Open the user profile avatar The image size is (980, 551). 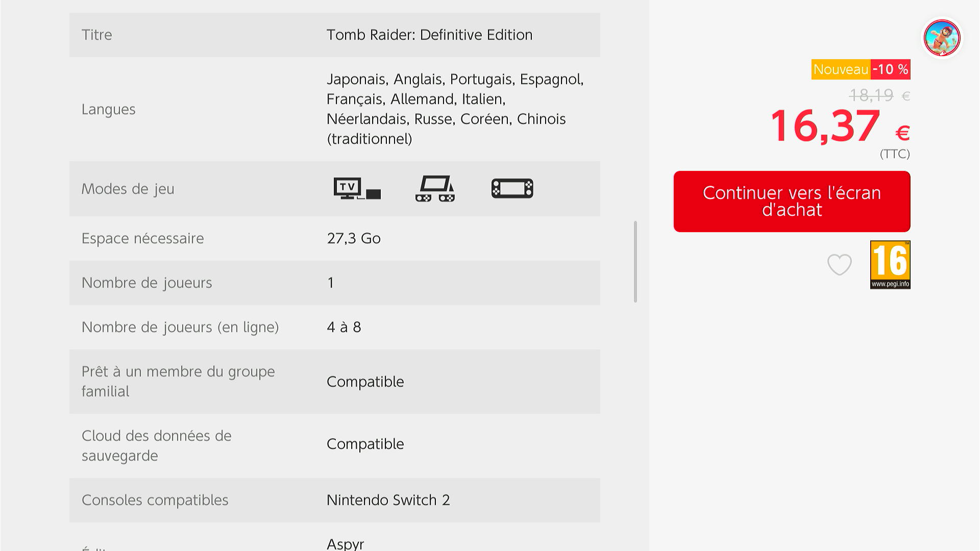tap(942, 38)
